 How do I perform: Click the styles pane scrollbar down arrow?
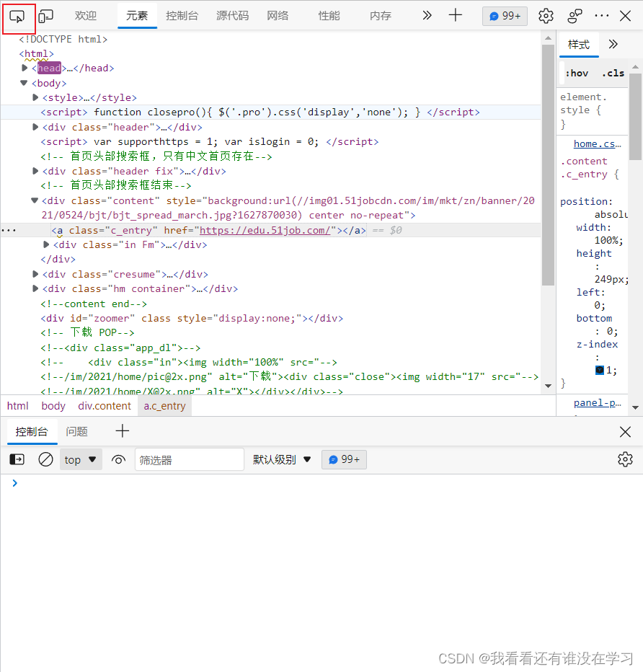click(635, 407)
